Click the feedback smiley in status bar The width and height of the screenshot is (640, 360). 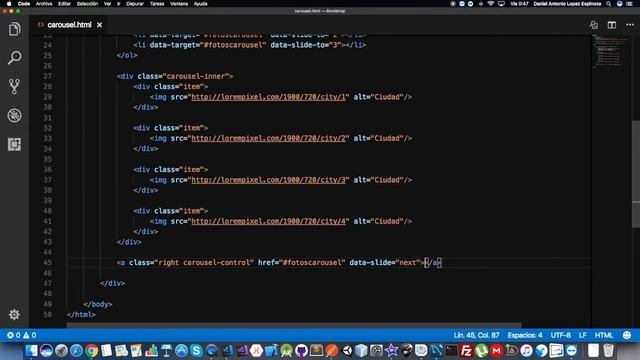tap(627, 335)
